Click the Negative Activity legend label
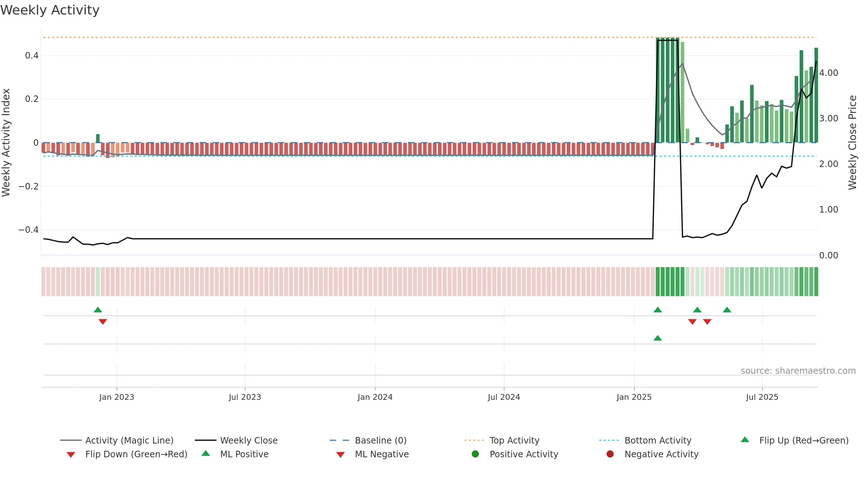 click(661, 454)
